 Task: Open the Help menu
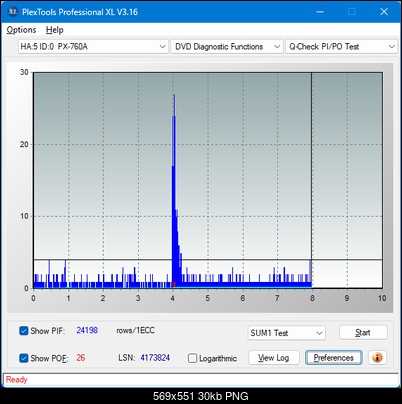pyautogui.click(x=55, y=30)
